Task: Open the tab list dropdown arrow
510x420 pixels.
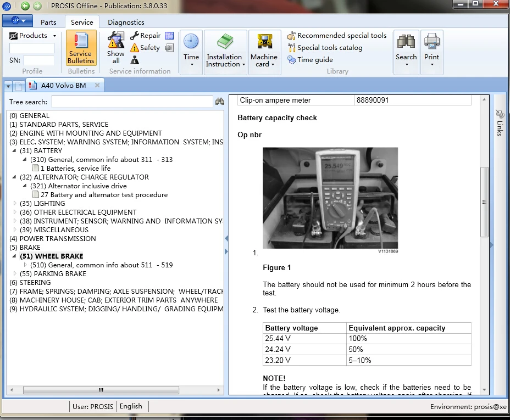Action: pyautogui.click(x=8, y=86)
